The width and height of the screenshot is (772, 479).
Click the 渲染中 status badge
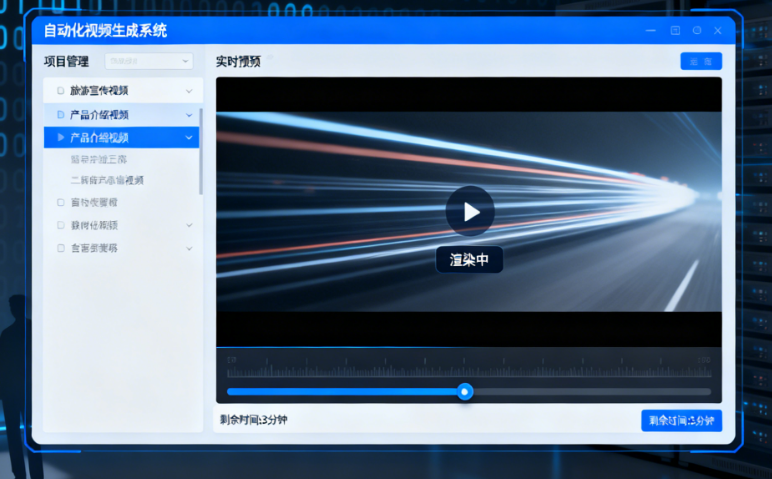(469, 259)
